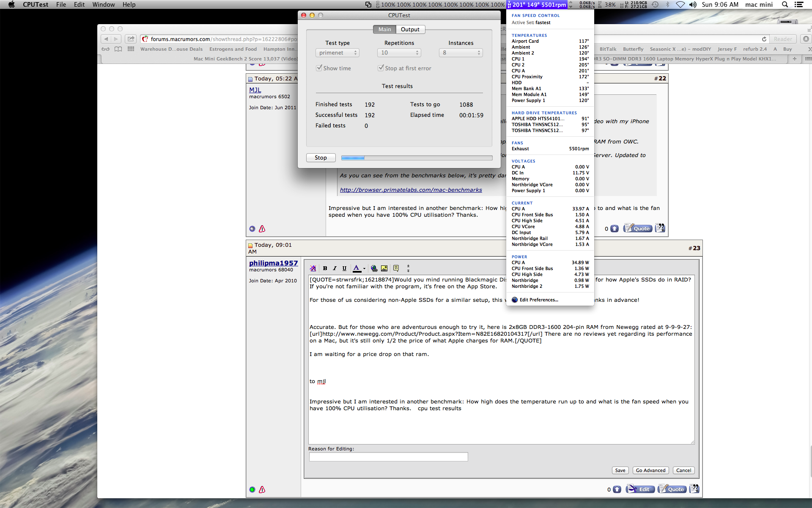Switch to Output tab in CPUTest
This screenshot has height=508, width=812.
pos(410,29)
